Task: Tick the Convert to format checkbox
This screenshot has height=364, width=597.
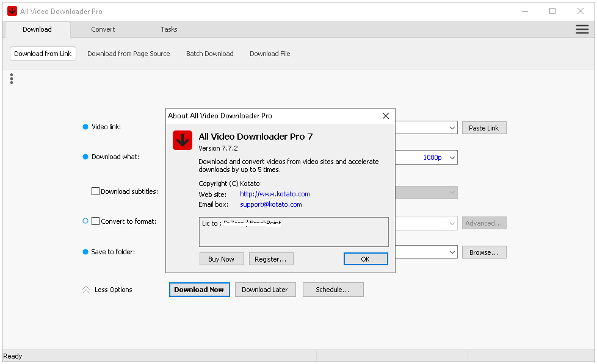Action: (96, 221)
